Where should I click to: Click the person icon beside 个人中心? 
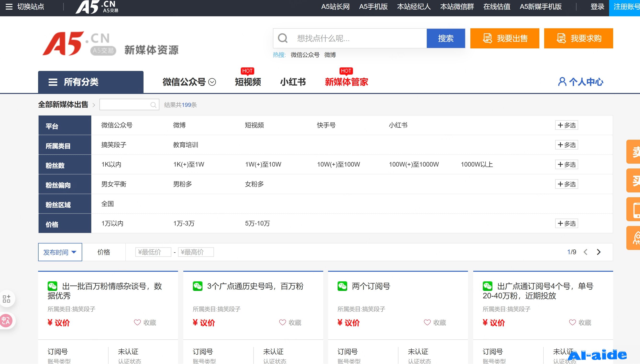tap(562, 82)
